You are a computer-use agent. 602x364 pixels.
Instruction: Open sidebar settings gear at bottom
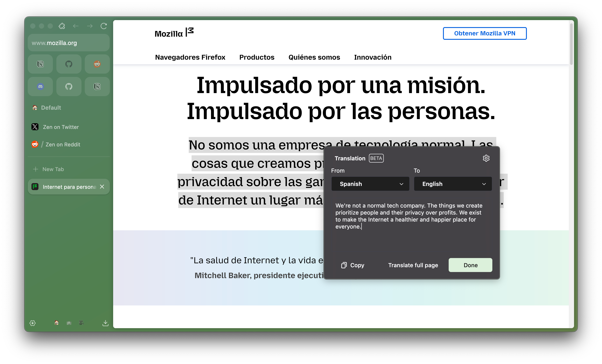(x=33, y=323)
